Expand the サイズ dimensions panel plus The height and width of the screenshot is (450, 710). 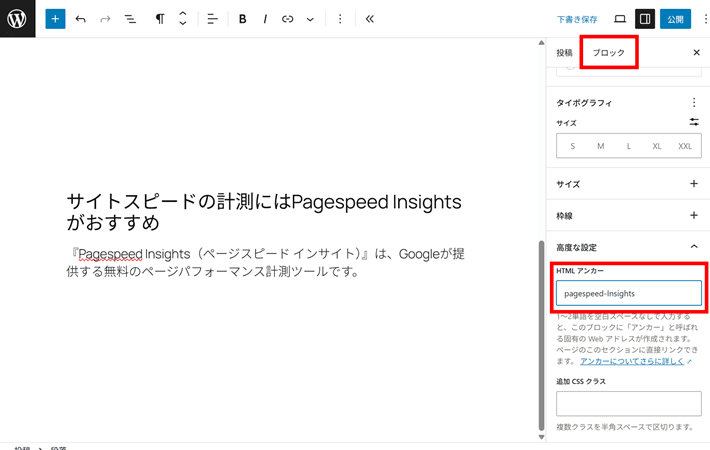[694, 183]
